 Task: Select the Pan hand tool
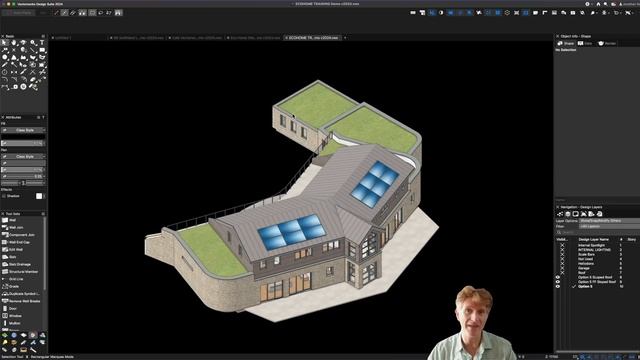[x=14, y=42]
